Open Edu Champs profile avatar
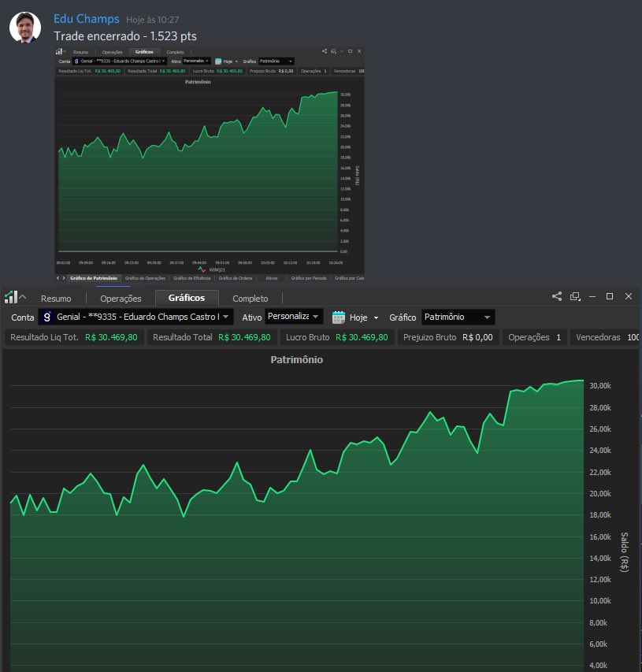This screenshot has width=642, height=672. [x=25, y=28]
